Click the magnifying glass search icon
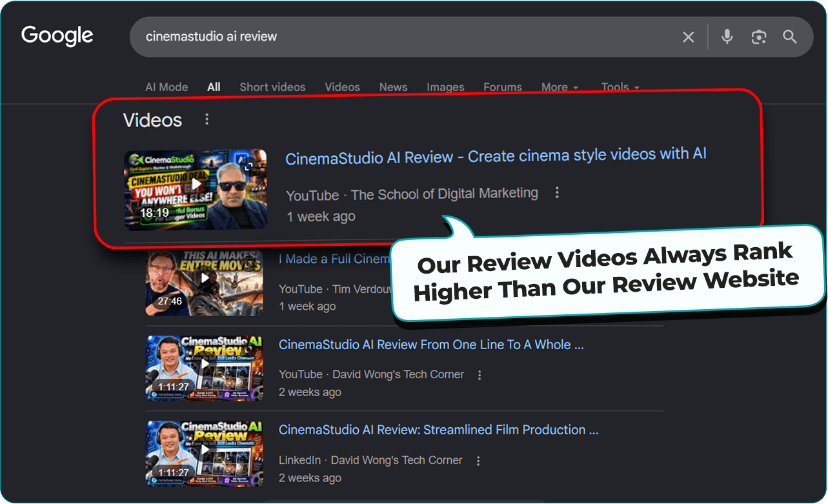The image size is (828, 504). 790,37
